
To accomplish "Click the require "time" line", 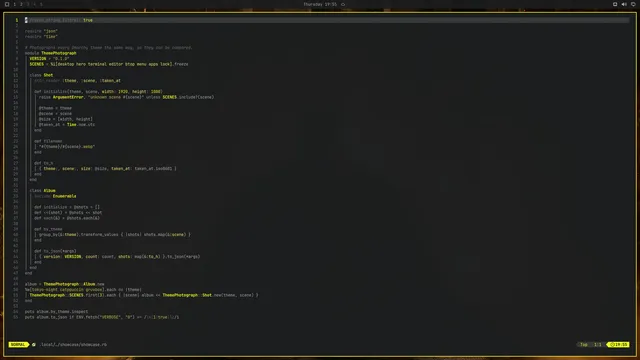I will tap(41, 36).
